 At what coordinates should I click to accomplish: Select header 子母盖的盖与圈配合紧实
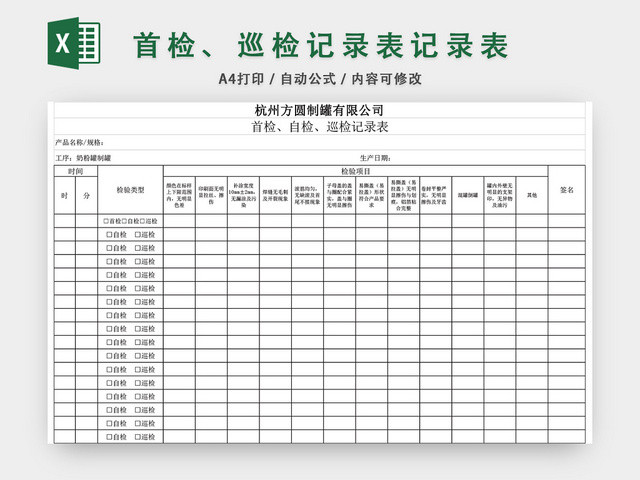pos(340,196)
